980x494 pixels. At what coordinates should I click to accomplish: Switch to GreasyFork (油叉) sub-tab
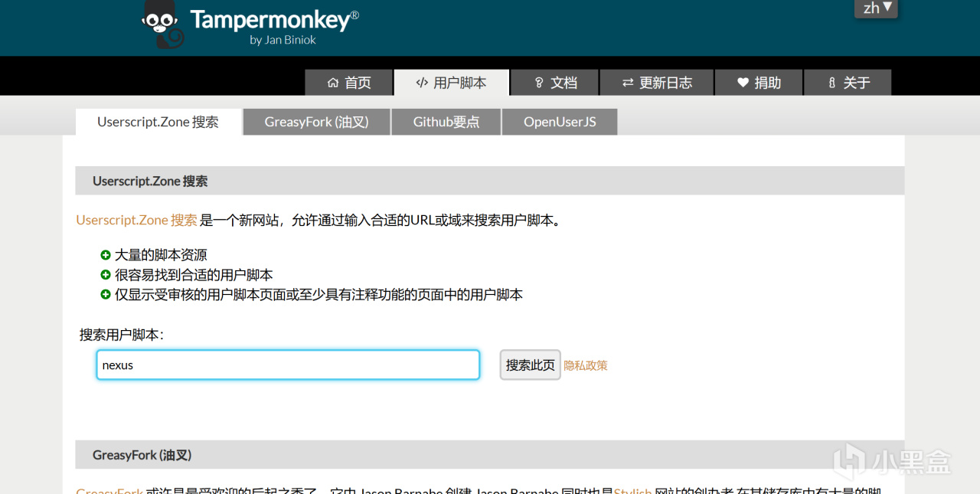317,122
